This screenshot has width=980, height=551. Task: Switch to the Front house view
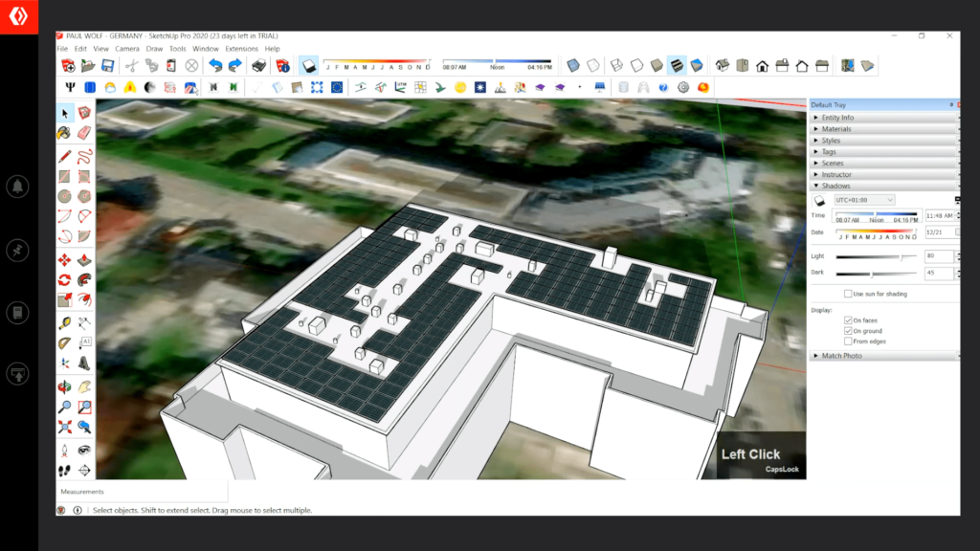(x=763, y=65)
